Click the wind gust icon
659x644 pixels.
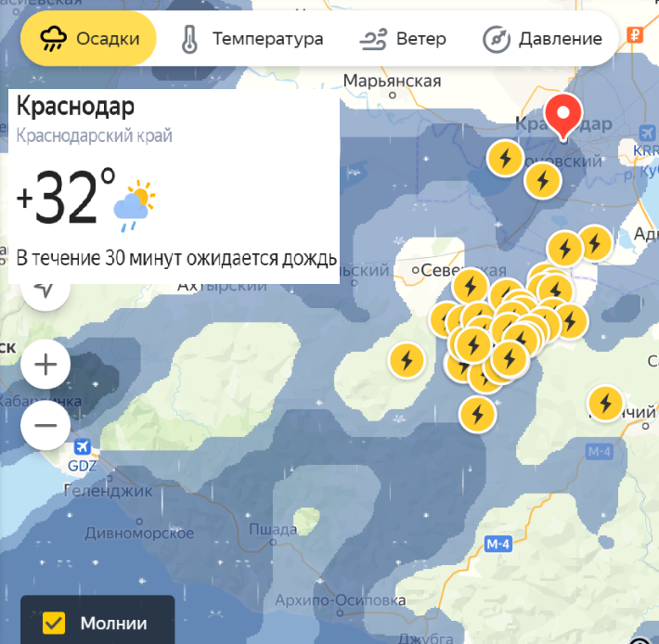click(x=373, y=39)
